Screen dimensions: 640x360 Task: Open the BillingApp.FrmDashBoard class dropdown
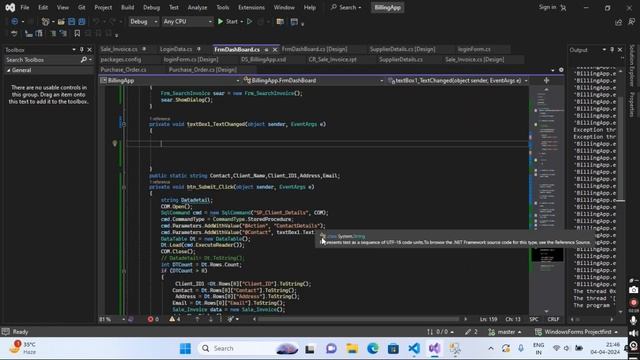pos(313,80)
